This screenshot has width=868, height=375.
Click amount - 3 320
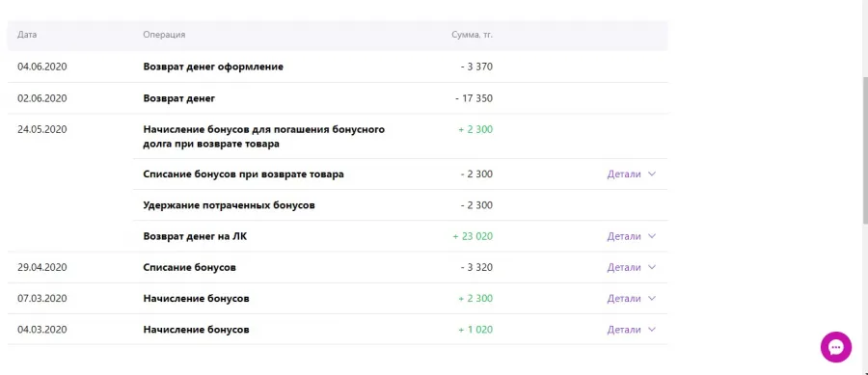click(476, 267)
